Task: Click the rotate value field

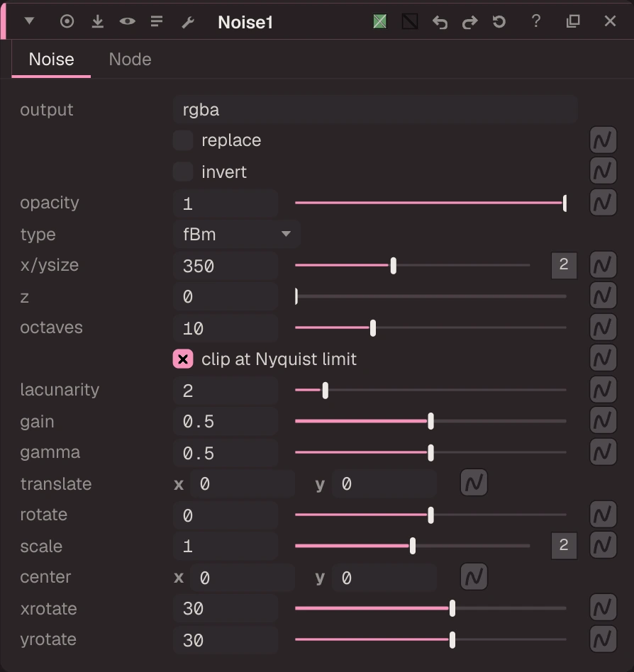Action: pyautogui.click(x=226, y=515)
